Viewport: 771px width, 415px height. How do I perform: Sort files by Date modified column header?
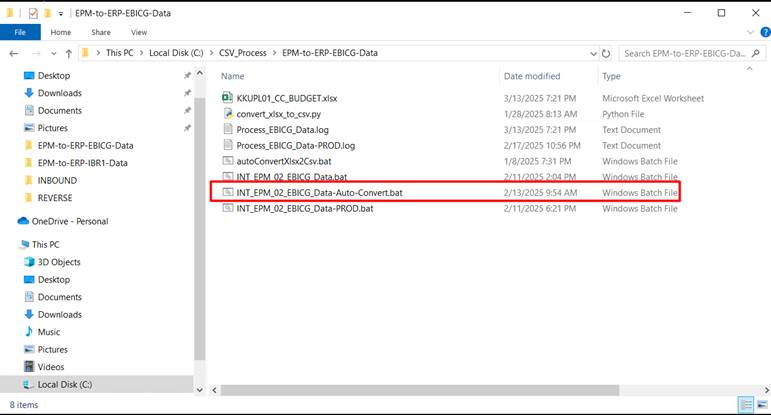532,76
